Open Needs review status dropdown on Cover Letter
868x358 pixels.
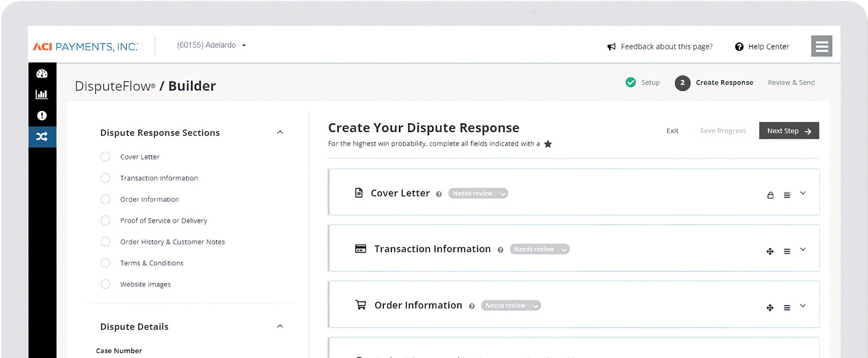pyautogui.click(x=478, y=193)
